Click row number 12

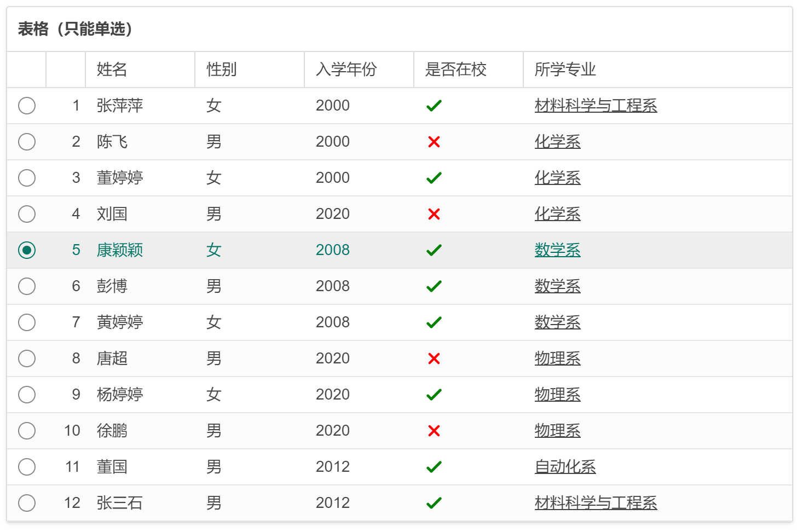click(72, 503)
